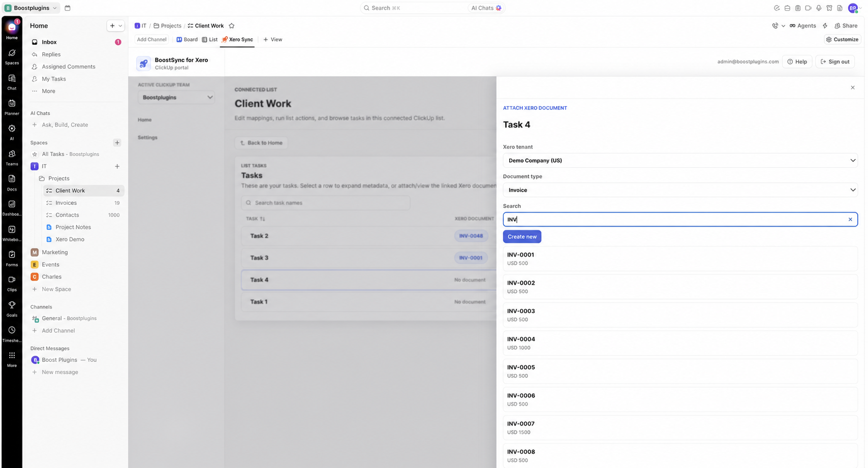Clear the INV search text
Viewport: 868px width, 468px height.
coord(850,220)
